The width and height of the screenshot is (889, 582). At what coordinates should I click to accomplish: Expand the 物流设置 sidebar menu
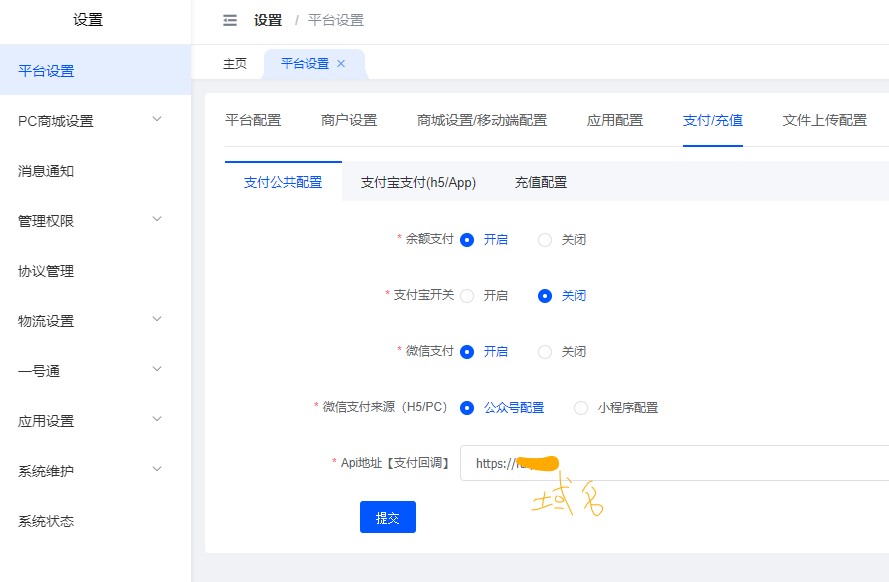[156, 320]
